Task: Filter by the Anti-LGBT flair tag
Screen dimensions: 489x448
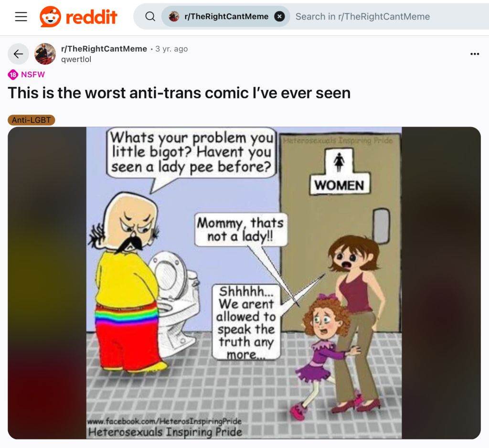Action: pos(32,120)
